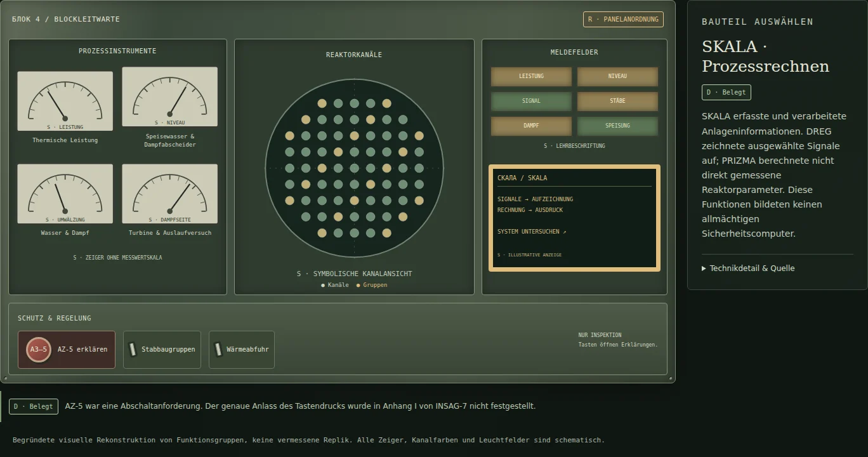This screenshot has width=868, height=457.
Task: Click the SIGNALE → AUFZEICHNUNG line
Action: click(535, 199)
